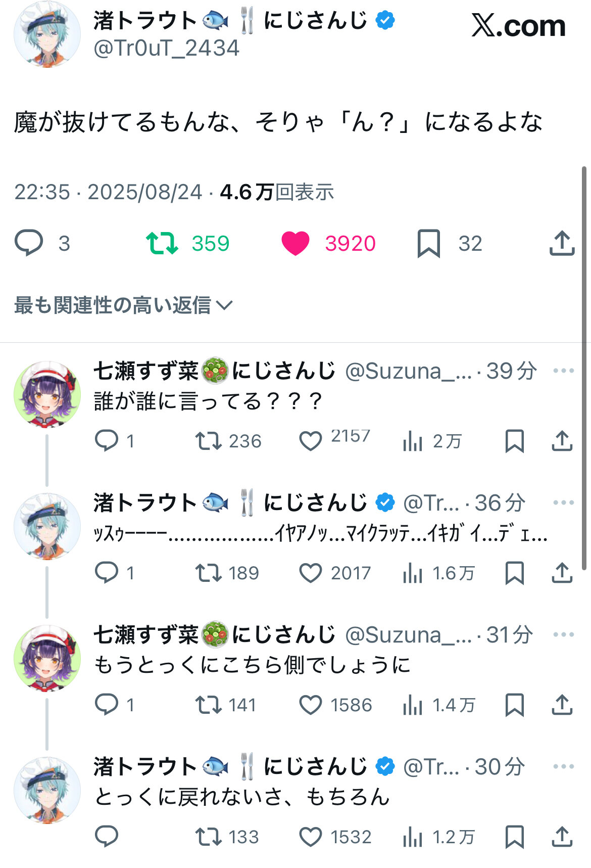Open 七瀬すず菜 profile from 39分 reply name
The width and height of the screenshot is (591, 868).
146,371
